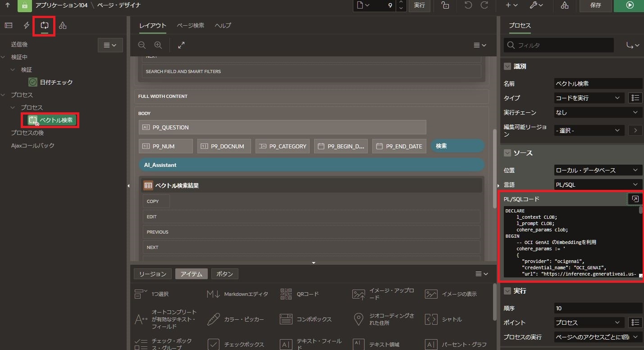Open the Dynamic Actions lightning tab
This screenshot has height=350, width=644.
(x=27, y=25)
